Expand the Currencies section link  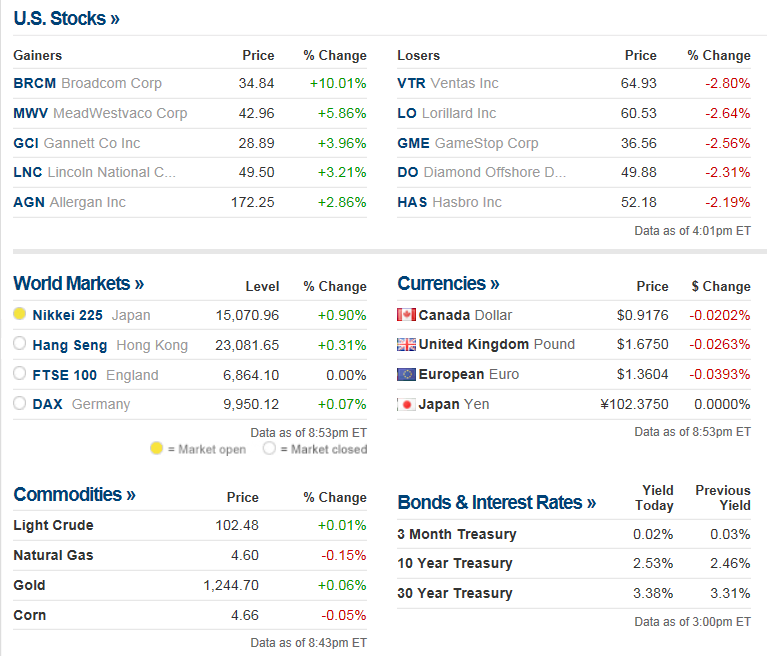(448, 284)
